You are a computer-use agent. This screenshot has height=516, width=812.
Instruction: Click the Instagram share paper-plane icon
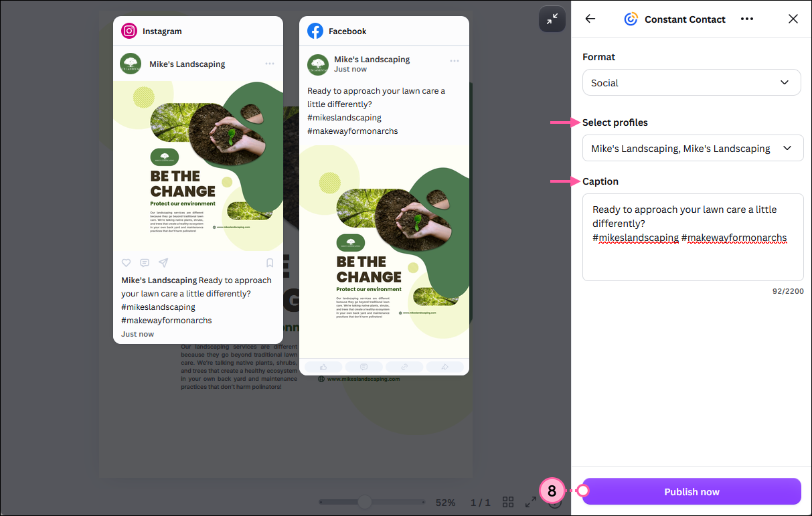point(163,263)
